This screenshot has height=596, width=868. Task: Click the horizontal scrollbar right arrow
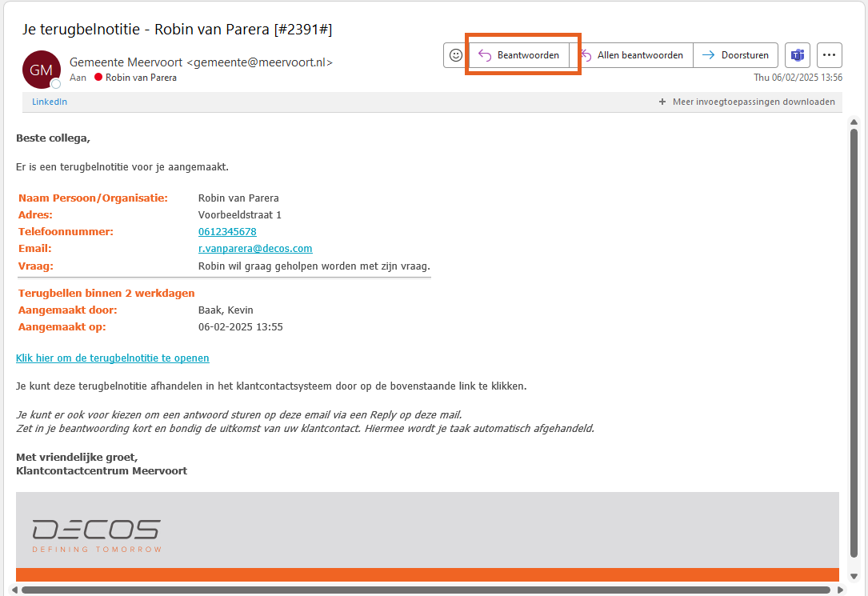pos(840,590)
